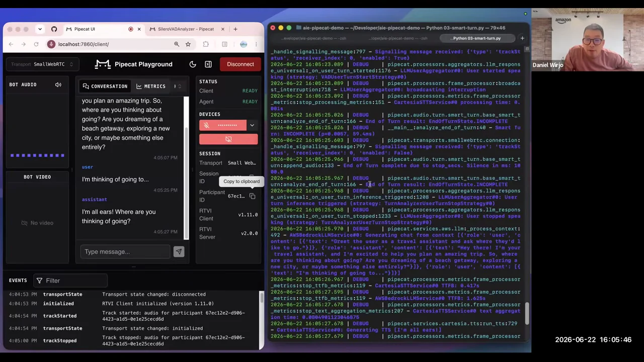644x362 pixels.
Task: Go forward in the browser
Action: click(24, 44)
